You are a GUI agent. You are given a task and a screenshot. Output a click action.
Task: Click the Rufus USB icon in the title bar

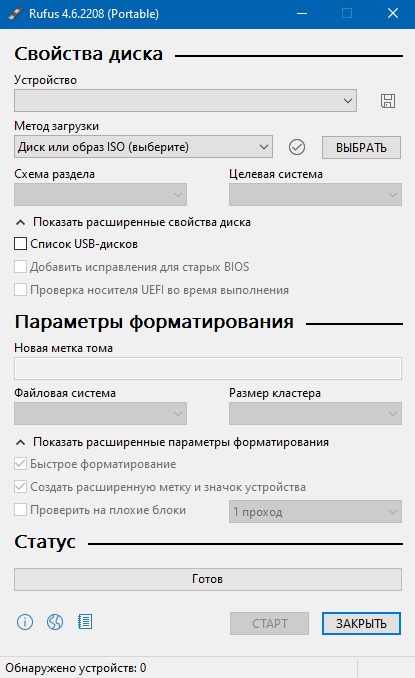(x=15, y=13)
